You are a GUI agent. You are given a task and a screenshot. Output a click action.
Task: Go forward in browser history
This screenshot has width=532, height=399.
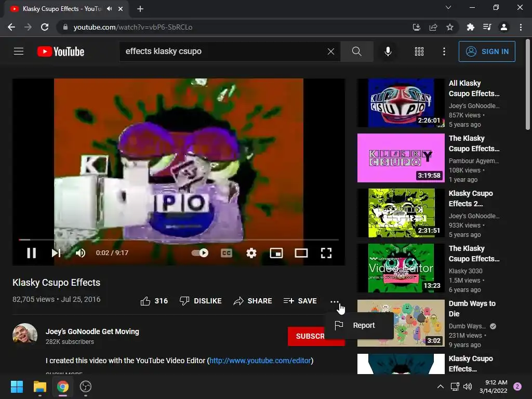coord(28,27)
